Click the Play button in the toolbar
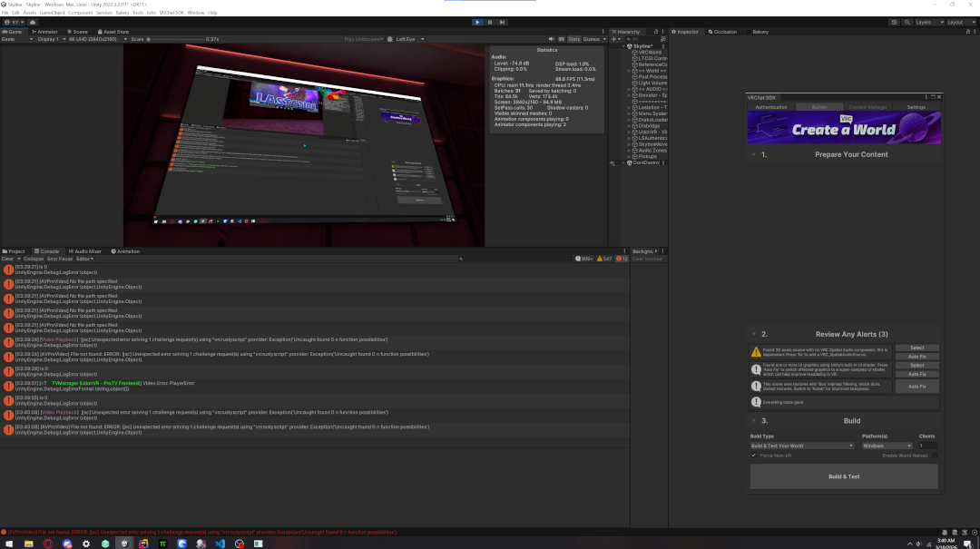 click(x=477, y=22)
